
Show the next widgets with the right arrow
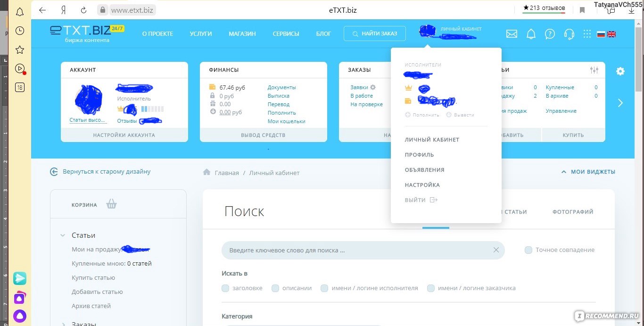[x=620, y=103]
